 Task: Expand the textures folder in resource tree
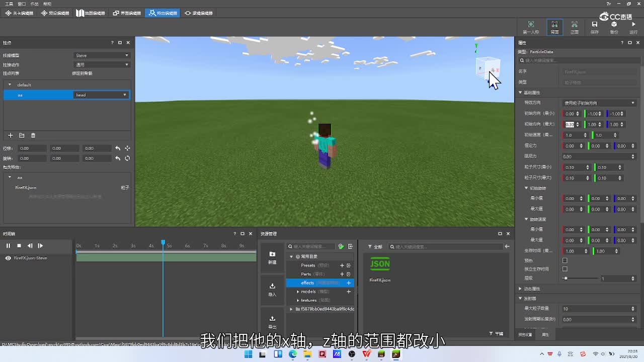tap(298, 300)
